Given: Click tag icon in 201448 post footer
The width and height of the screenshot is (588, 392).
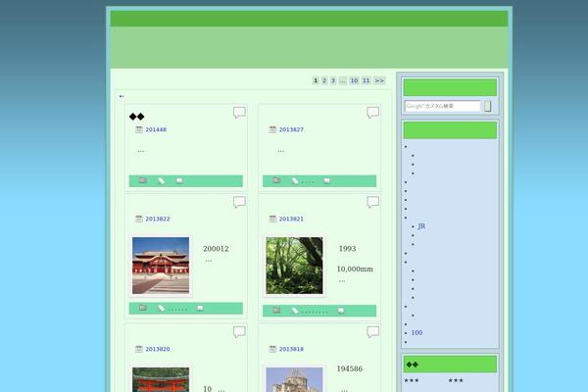Looking at the screenshot, I should point(162,180).
